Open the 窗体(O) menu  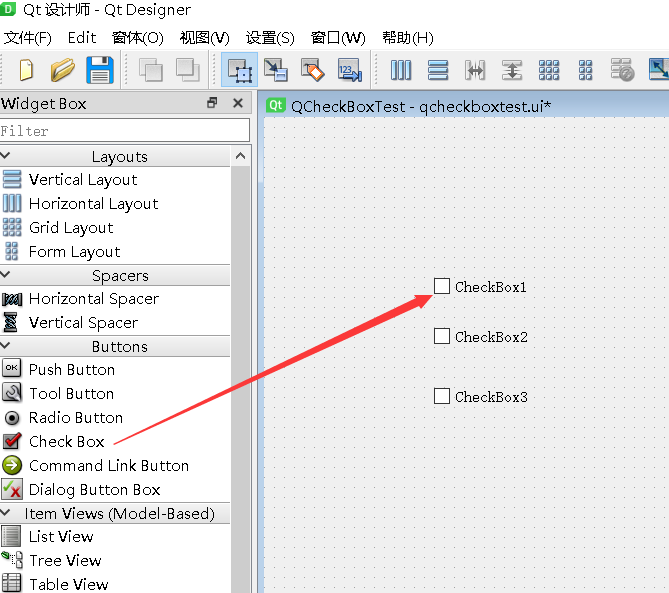coord(137,38)
